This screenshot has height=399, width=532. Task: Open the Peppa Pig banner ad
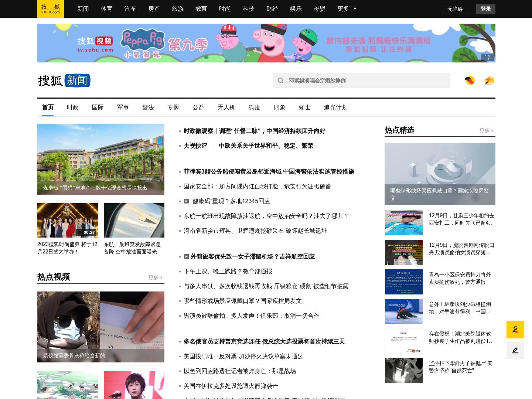pos(266,43)
